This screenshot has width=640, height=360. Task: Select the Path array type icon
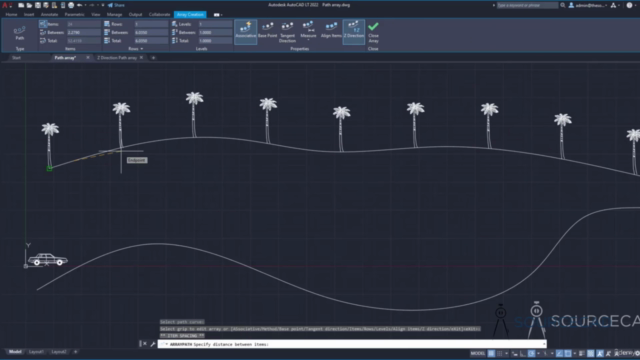pyautogui.click(x=20, y=33)
